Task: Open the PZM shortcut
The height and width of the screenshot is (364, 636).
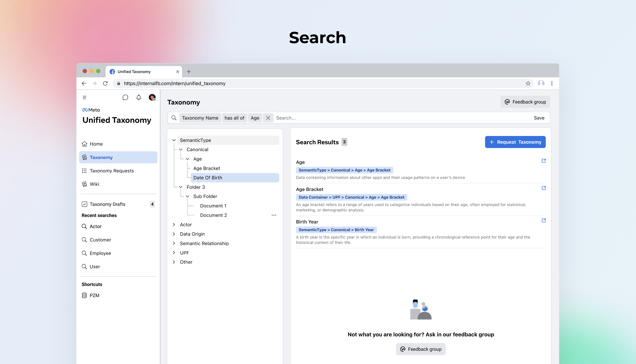Action: click(118, 296)
